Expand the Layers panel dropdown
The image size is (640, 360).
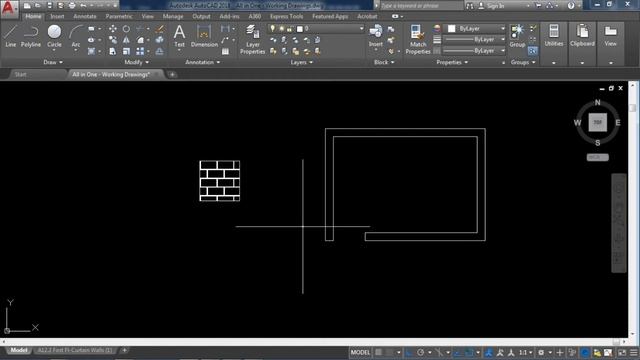[302, 62]
